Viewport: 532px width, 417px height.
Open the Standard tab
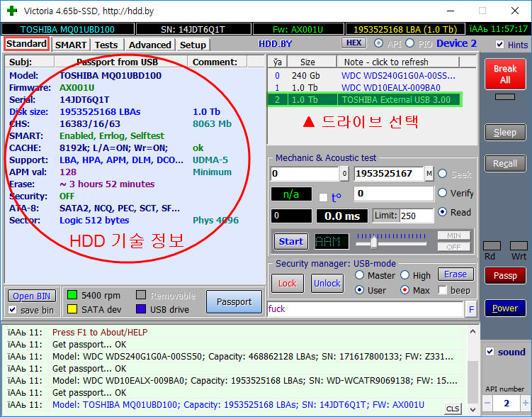26,44
